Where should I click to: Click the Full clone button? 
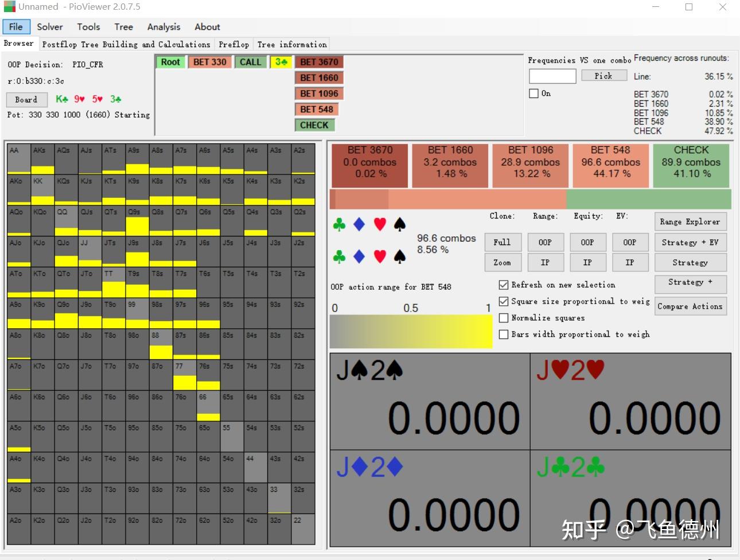(x=503, y=242)
